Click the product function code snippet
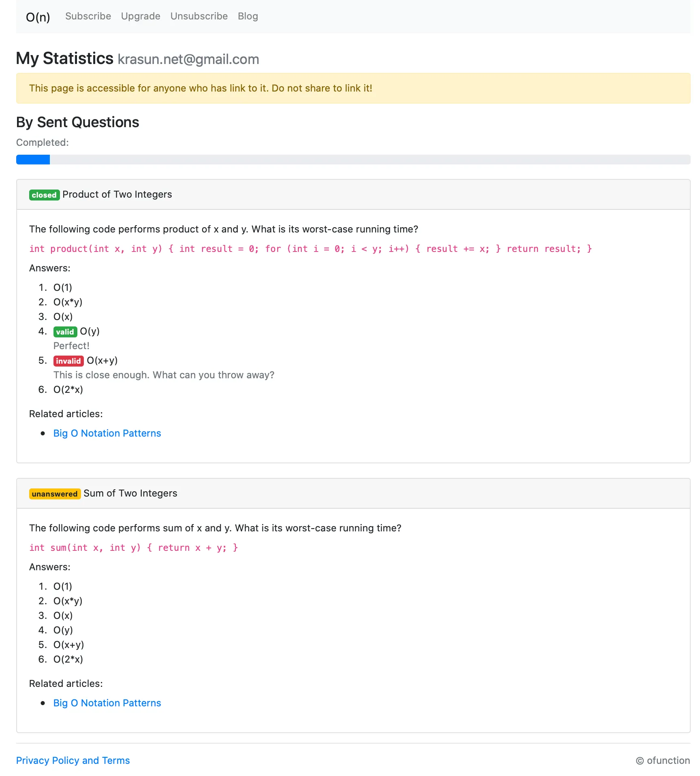 pos(310,249)
